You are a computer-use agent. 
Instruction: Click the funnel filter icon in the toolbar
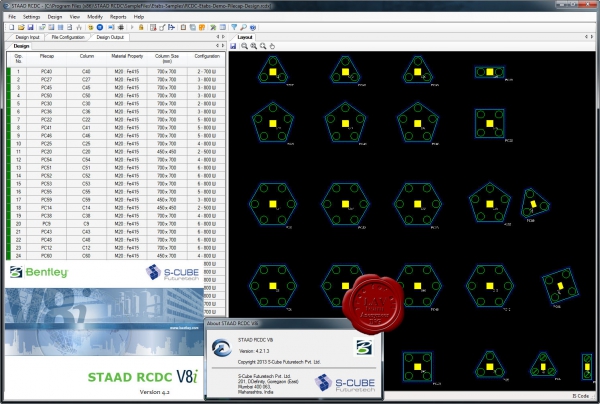click(x=234, y=28)
